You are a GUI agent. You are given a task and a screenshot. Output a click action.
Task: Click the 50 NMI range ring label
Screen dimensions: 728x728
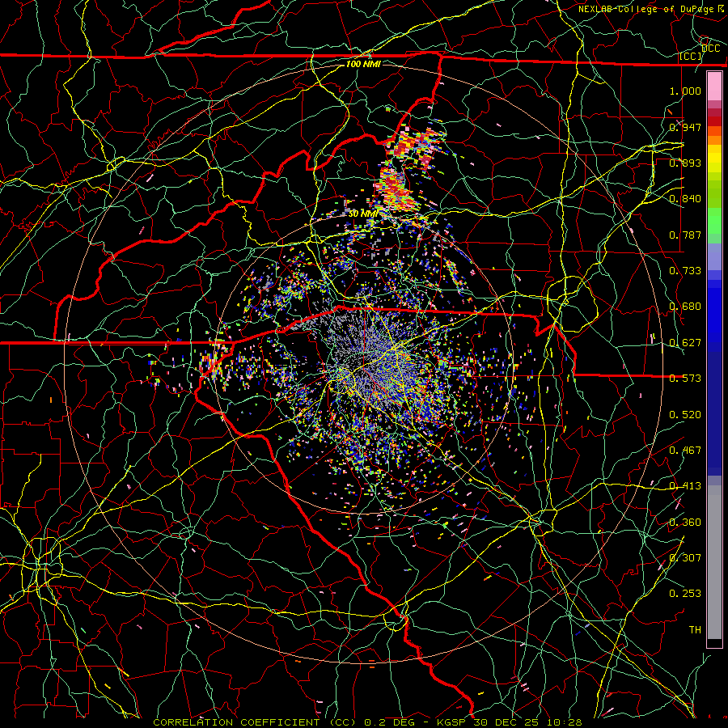pos(363,214)
